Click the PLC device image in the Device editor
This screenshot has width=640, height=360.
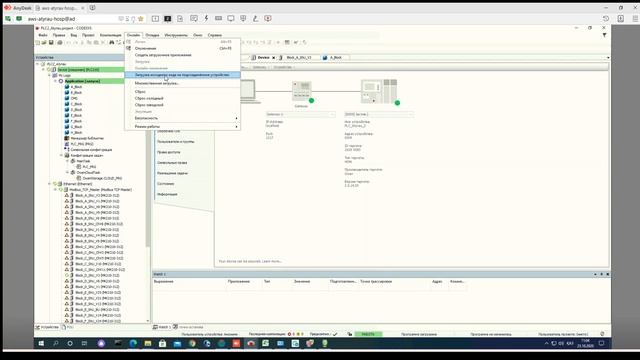pyautogui.click(x=379, y=91)
